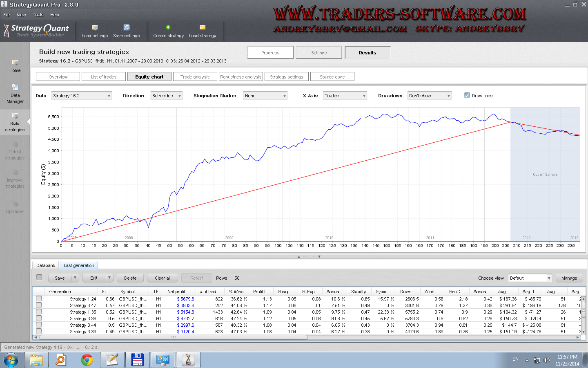Viewport: 588px width, 368px height.
Task: Switch to the Trade analysis tab
Action: pyautogui.click(x=195, y=77)
